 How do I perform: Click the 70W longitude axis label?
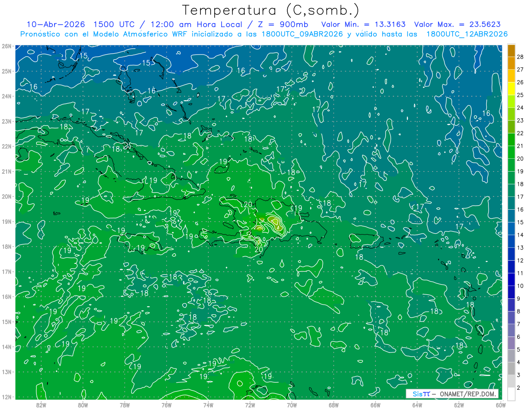tap(292, 405)
